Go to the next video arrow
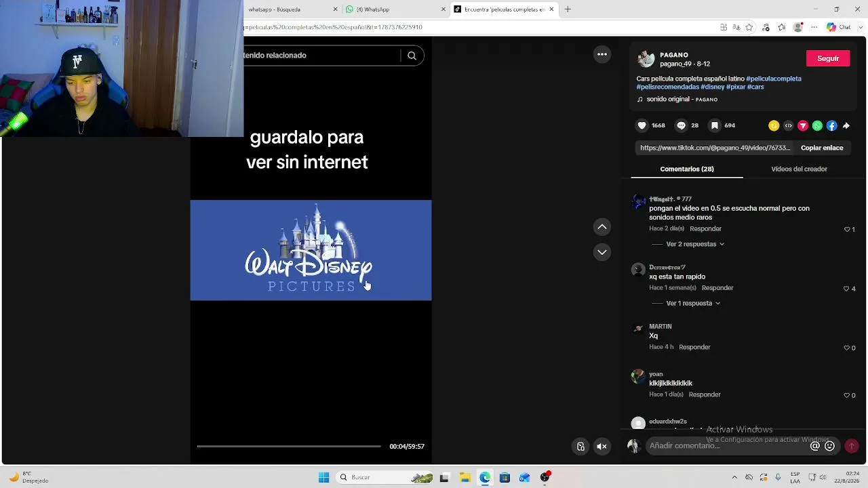868x488 pixels. [x=602, y=252]
